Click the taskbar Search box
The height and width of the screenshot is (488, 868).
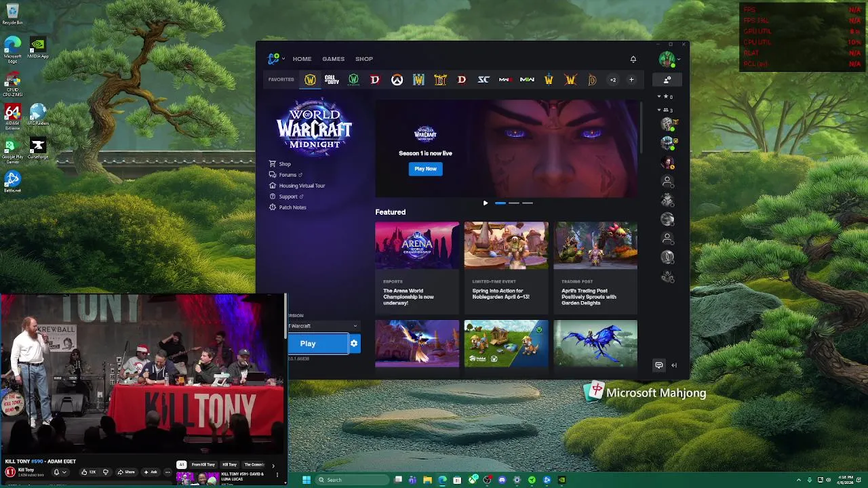[352, 480]
